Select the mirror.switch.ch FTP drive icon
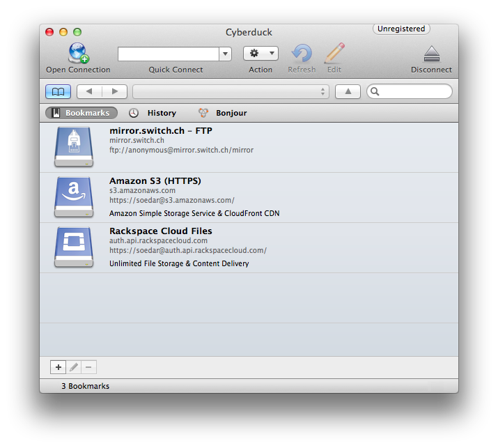498x448 pixels. [x=74, y=146]
